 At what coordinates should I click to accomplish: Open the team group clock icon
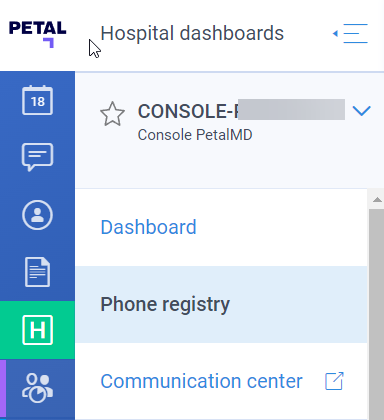pos(37,388)
